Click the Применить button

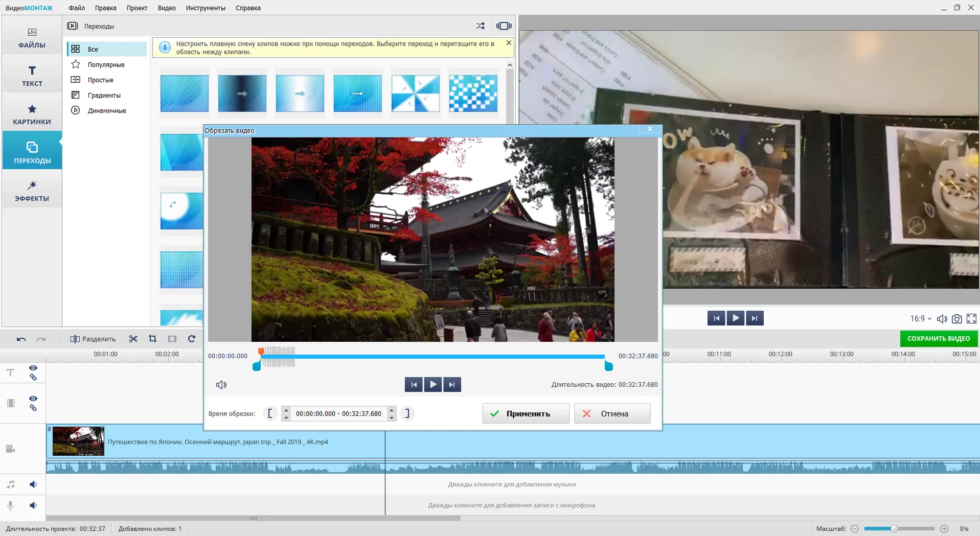(x=526, y=413)
